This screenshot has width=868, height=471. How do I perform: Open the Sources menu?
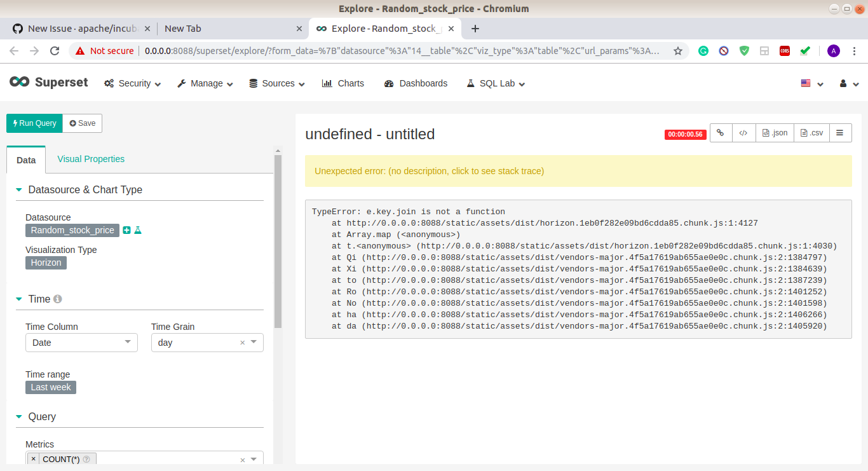coord(276,83)
